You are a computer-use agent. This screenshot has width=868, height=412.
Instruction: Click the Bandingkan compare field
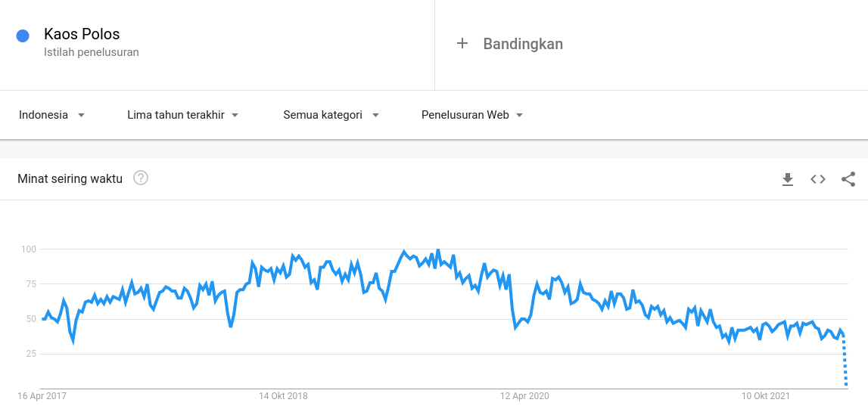pyautogui.click(x=523, y=44)
